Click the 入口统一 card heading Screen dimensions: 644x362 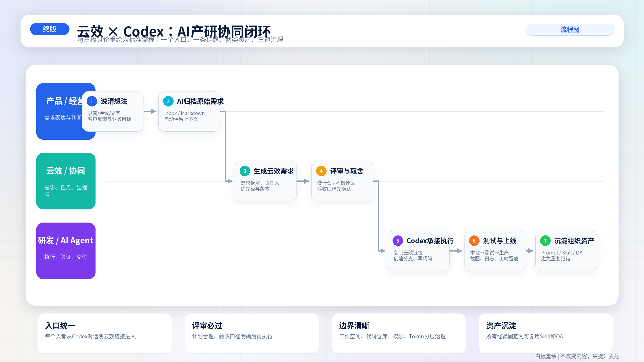tap(60, 326)
